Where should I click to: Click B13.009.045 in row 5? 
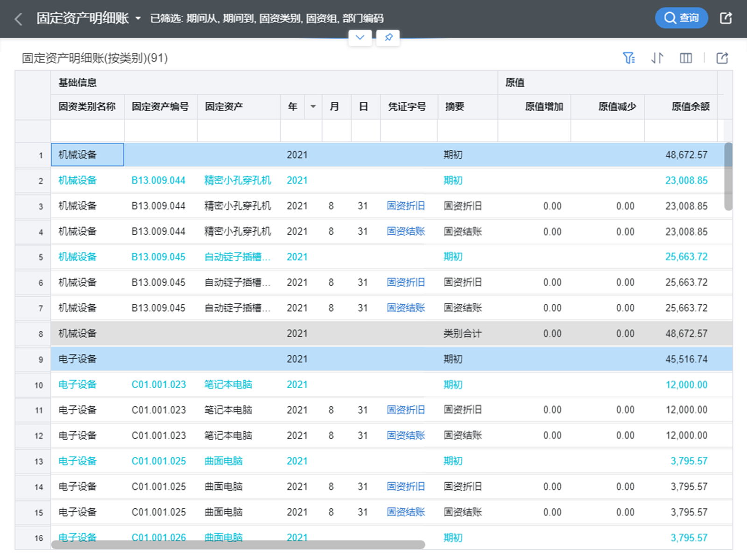[158, 257]
